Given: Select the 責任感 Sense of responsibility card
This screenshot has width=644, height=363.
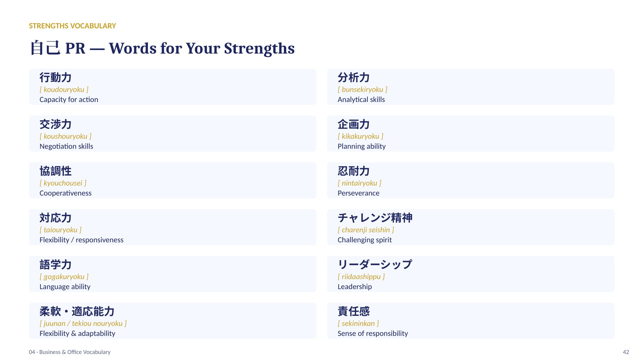Looking at the screenshot, I should pyautogui.click(x=471, y=321).
